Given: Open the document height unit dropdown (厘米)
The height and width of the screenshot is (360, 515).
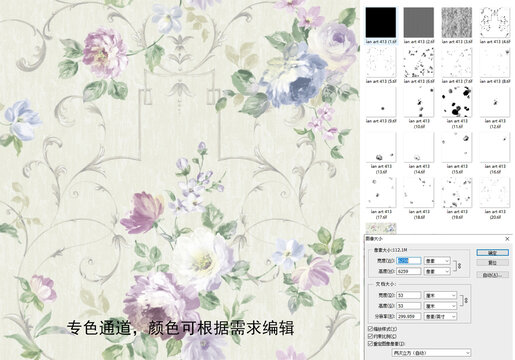Looking at the screenshot, I should point(440,306).
